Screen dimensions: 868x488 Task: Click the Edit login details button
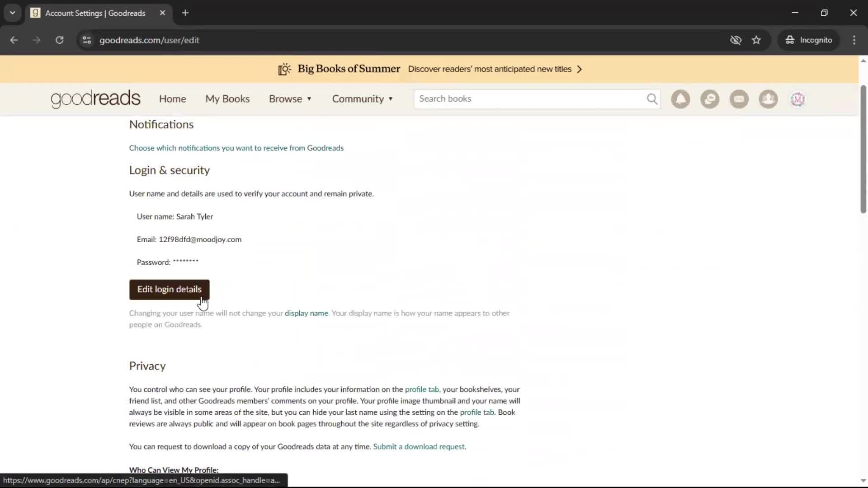[169, 290]
